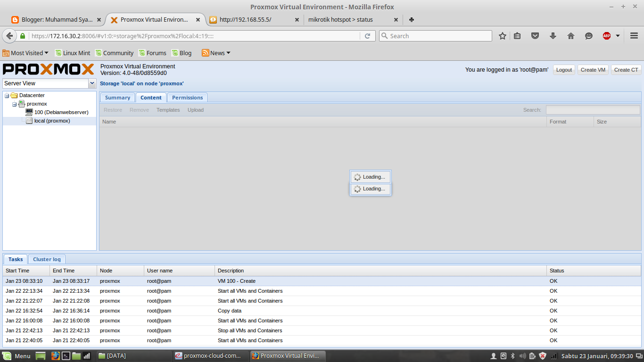The image size is (644, 362).
Task: Sort by the Description column header
Action: pyautogui.click(x=380, y=271)
